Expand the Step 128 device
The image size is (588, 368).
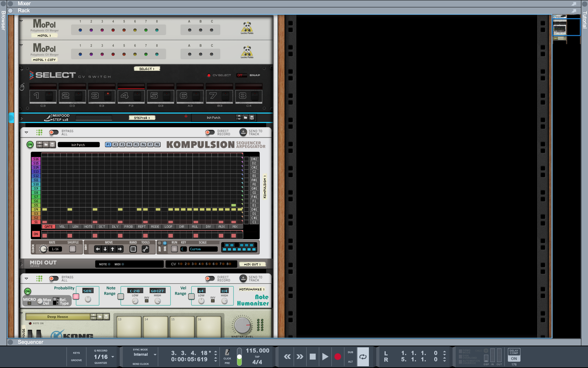pos(22,118)
